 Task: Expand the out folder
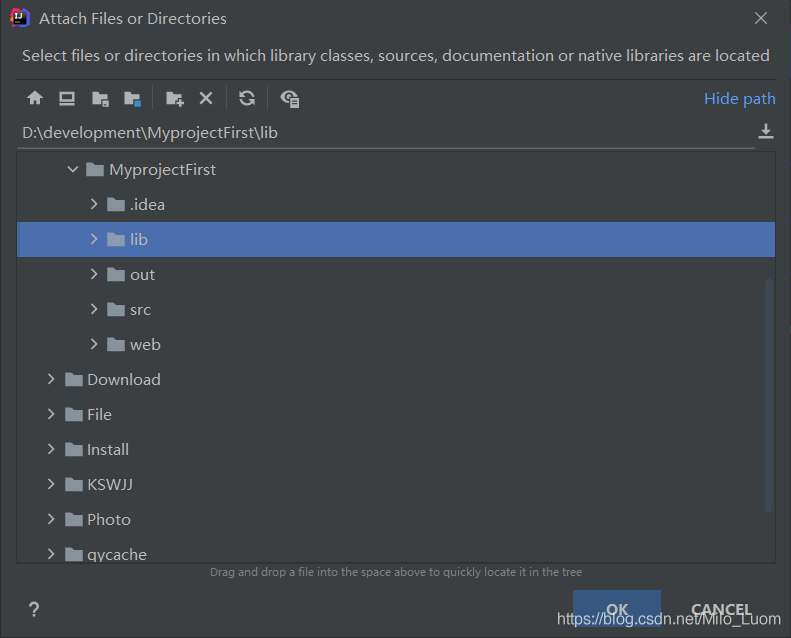click(94, 274)
